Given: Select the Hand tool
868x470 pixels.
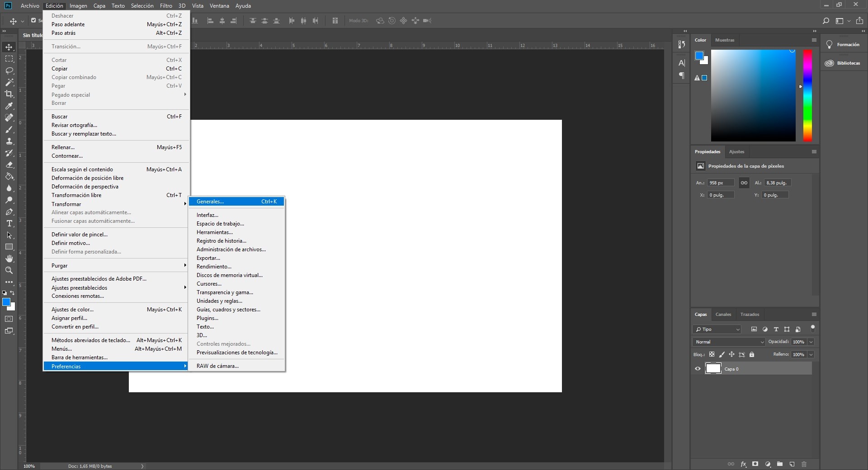Looking at the screenshot, I should [x=9, y=258].
